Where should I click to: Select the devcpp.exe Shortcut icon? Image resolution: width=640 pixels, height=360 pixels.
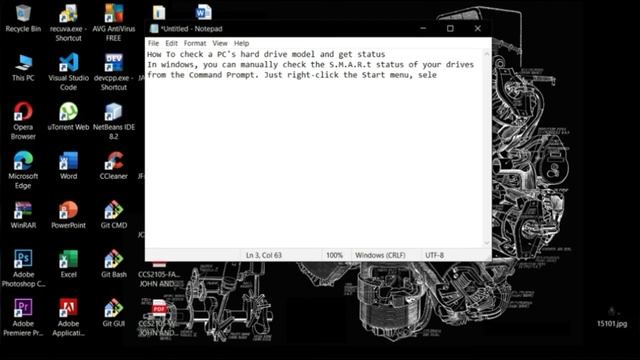click(x=113, y=72)
